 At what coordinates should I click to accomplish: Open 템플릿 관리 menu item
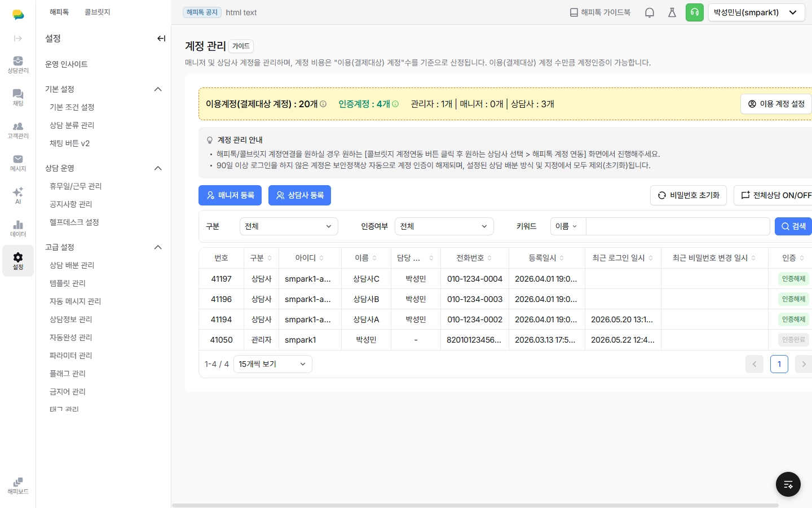(68, 283)
